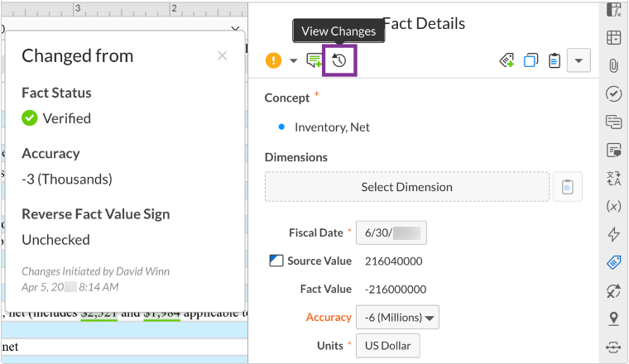Add a comment with the speech-bubble plus icon

click(314, 60)
